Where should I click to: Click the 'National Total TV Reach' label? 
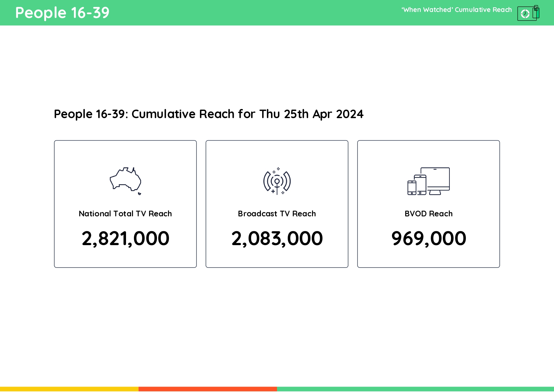coord(125,214)
